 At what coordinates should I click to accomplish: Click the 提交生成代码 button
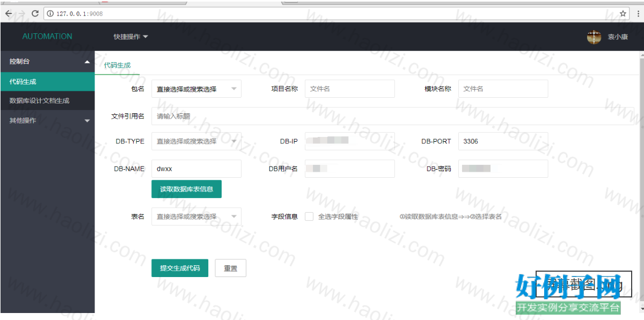(180, 268)
